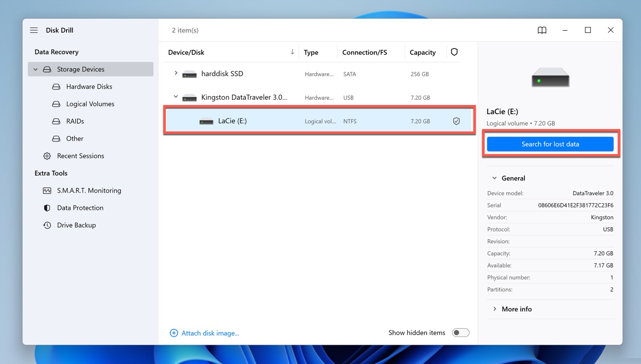Click the large drive image in details panel
This screenshot has height=364, width=641.
(550, 78)
